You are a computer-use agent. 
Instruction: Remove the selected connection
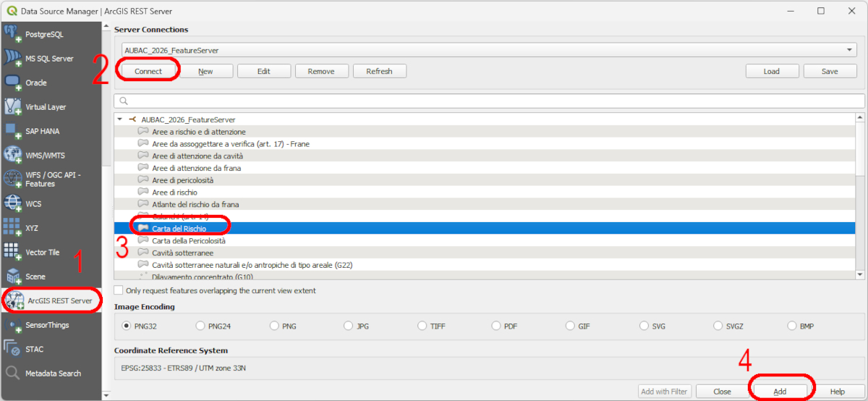pyautogui.click(x=321, y=71)
